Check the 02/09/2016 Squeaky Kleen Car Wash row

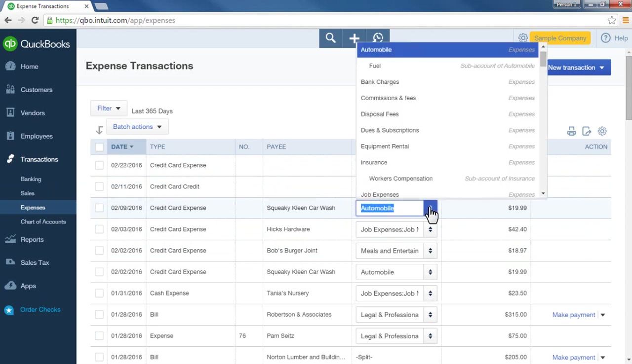click(x=99, y=208)
